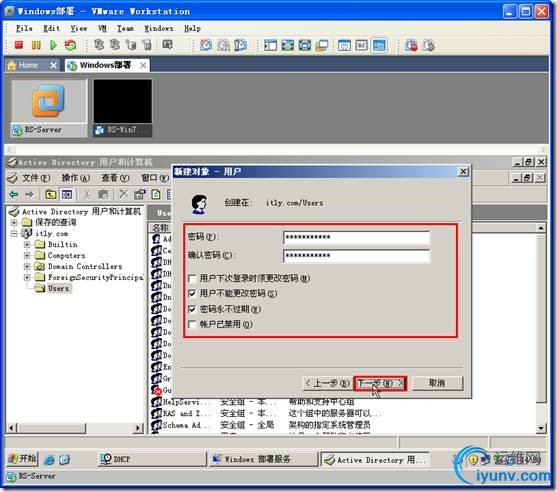
Task: Click Internet Explorer quick launch icon
Action: tap(49, 459)
